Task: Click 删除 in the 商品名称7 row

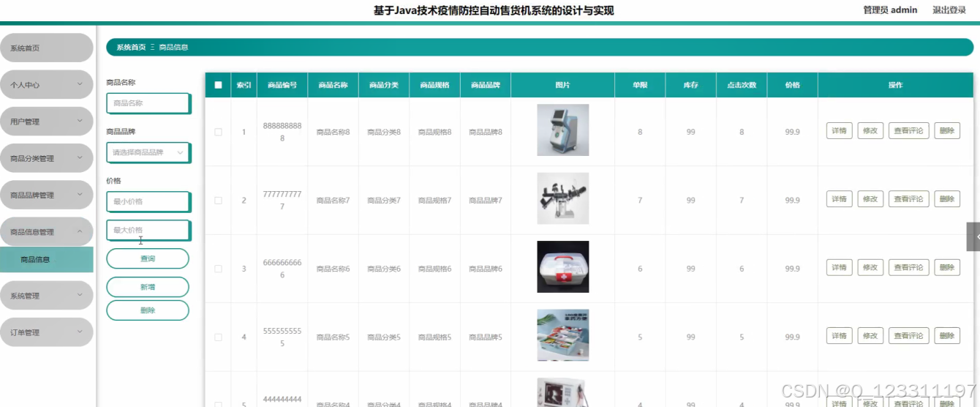Action: click(947, 199)
